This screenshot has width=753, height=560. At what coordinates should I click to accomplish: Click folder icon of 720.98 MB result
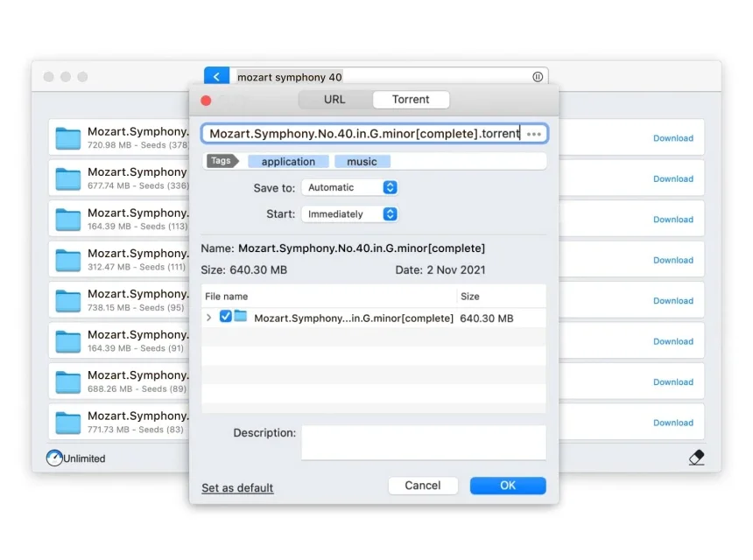coord(68,138)
